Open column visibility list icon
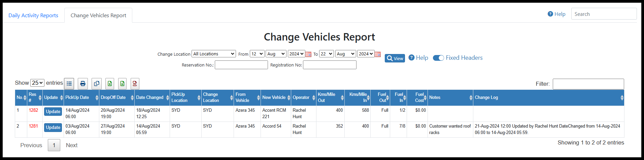Image resolution: width=644 pixels, height=160 pixels. (x=69, y=83)
